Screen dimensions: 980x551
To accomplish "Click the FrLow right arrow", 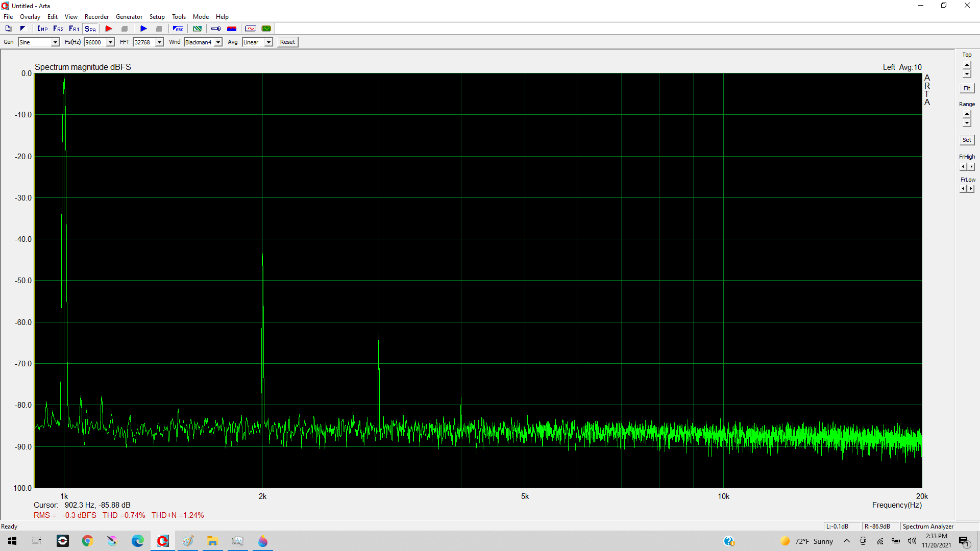I will (971, 189).
